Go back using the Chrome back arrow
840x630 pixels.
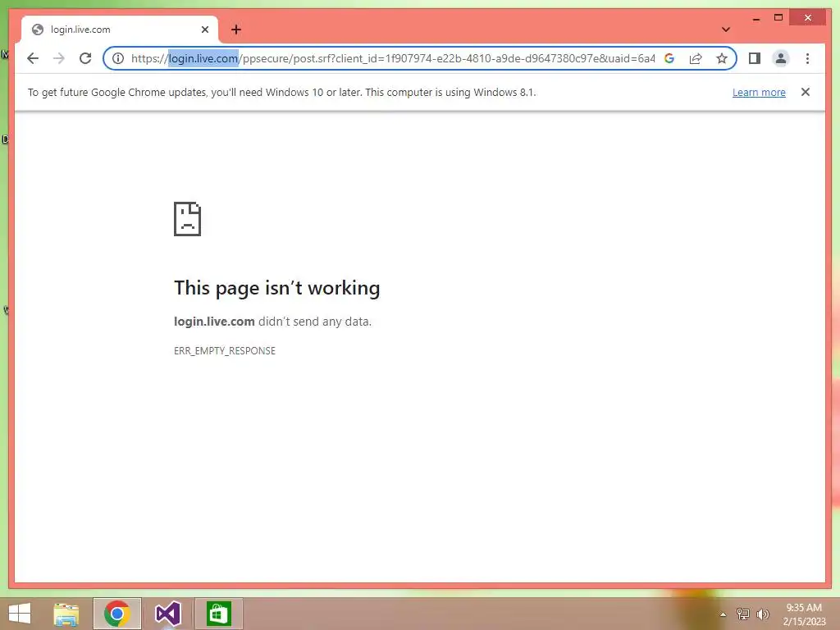33,58
